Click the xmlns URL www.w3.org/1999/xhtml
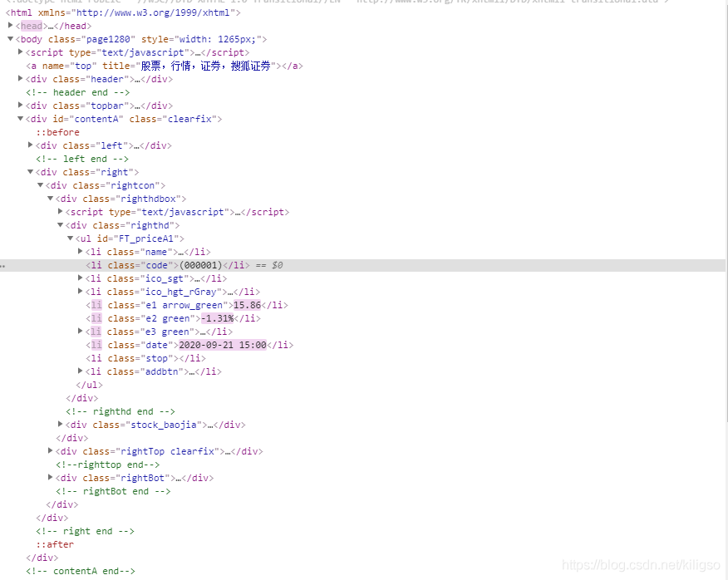Image resolution: width=728 pixels, height=580 pixels. (x=153, y=12)
